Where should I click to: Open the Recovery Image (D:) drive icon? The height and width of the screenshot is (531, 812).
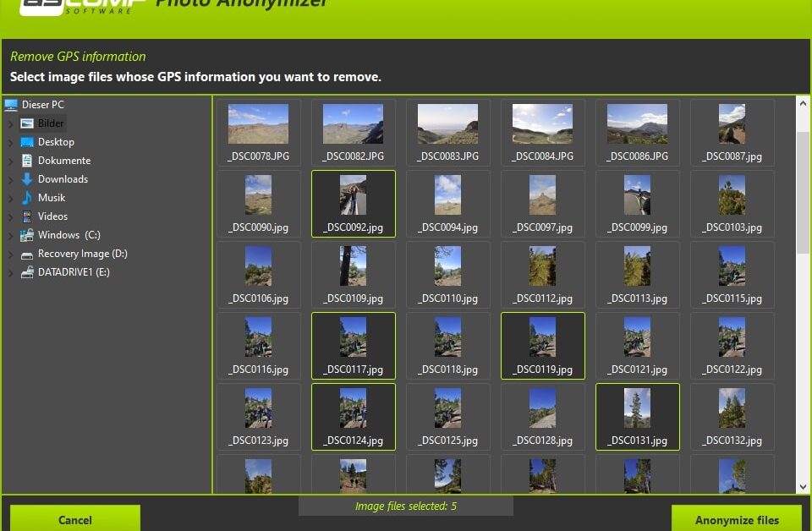click(x=27, y=253)
